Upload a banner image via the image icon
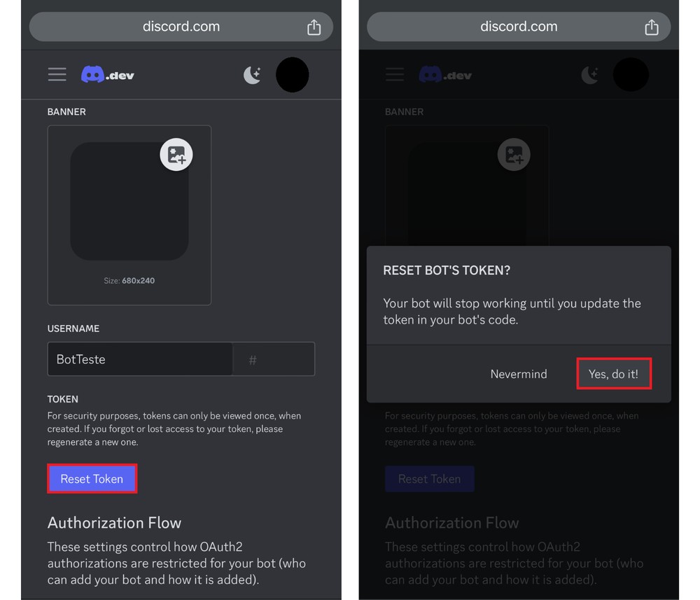Image resolution: width=700 pixels, height=600 pixels. (x=176, y=154)
